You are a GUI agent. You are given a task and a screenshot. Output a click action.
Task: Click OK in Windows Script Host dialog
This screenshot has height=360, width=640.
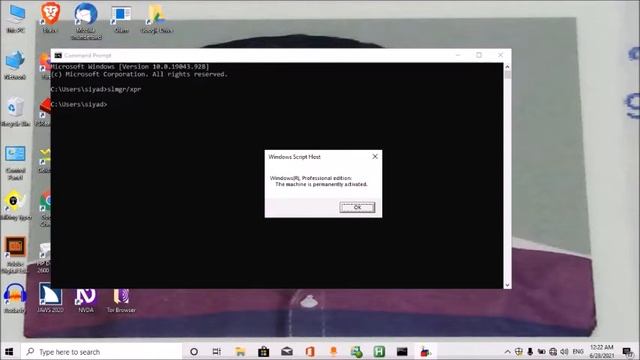coord(357,207)
